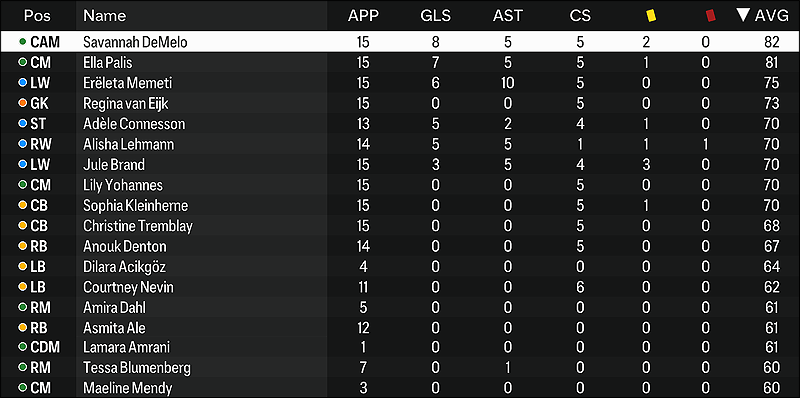This screenshot has height=398, width=800.
Task: Click the blue ST dot beside Adèle Connesson
Action: (x=22, y=123)
